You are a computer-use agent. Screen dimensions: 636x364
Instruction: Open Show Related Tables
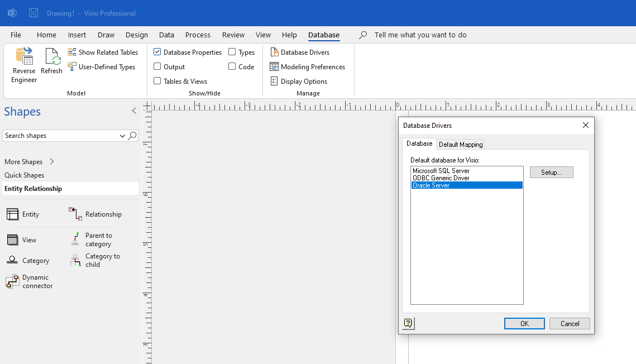tap(103, 52)
